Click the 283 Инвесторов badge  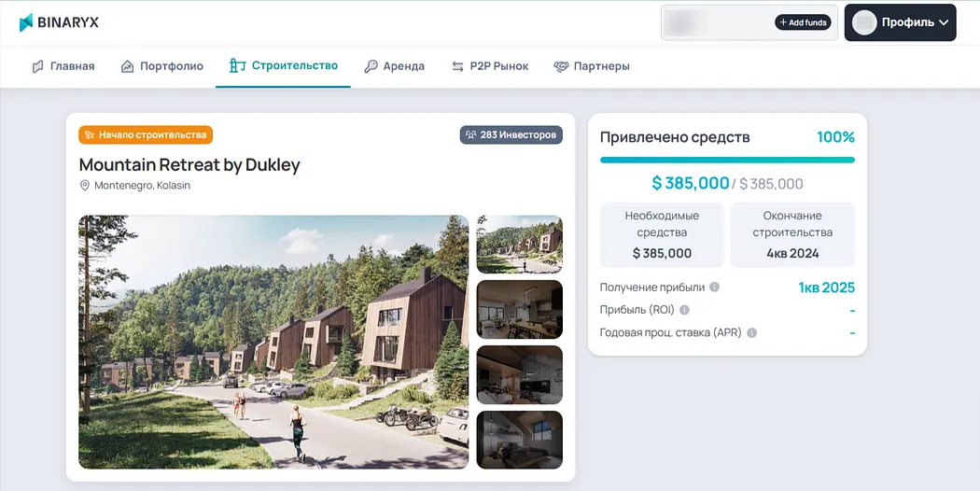[511, 134]
